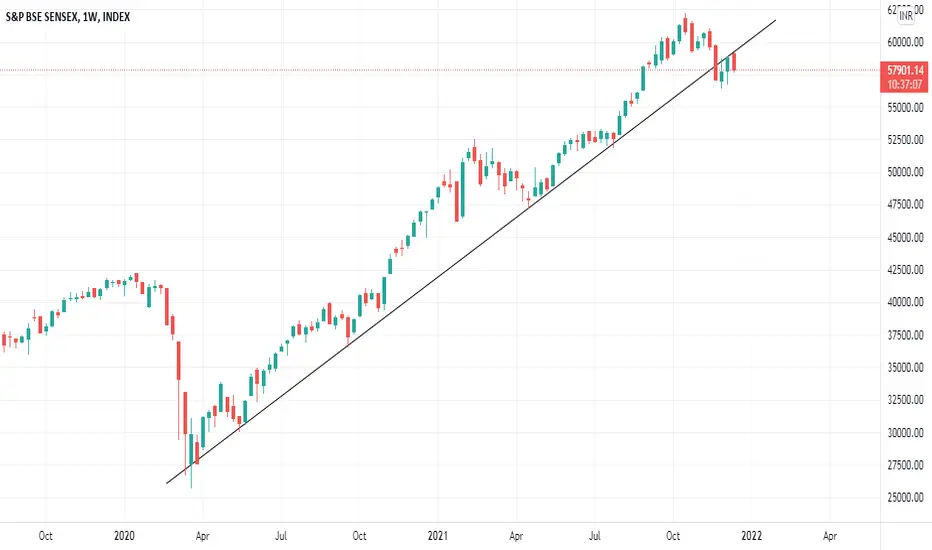The width and height of the screenshot is (932, 550).
Task: Select the highest candle near 62000 peak
Action: (685, 24)
